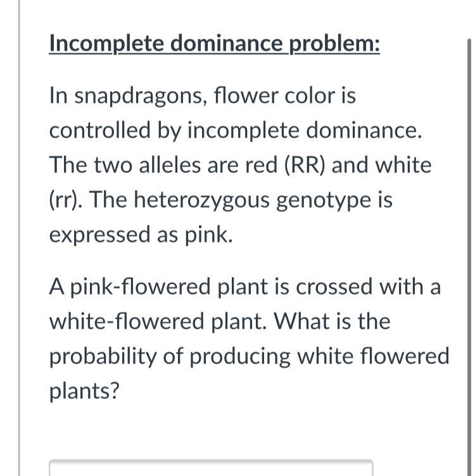Click the phrase 'expressed as pink.'
The height and width of the screenshot is (476, 475).
141,235
